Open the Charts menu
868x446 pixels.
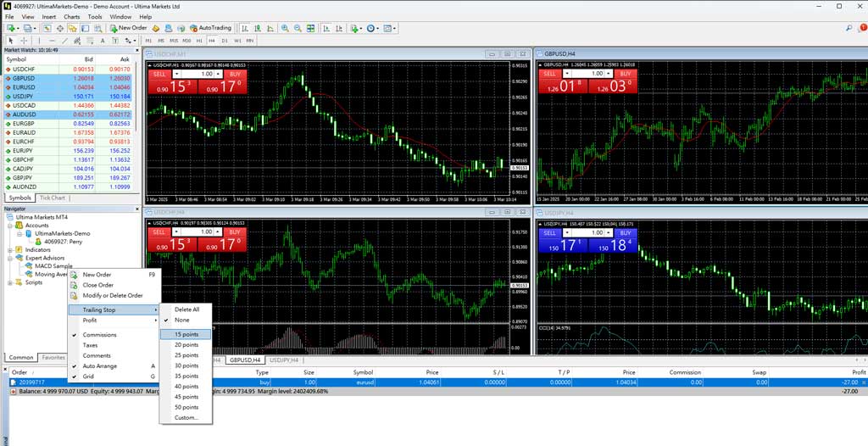pos(71,17)
